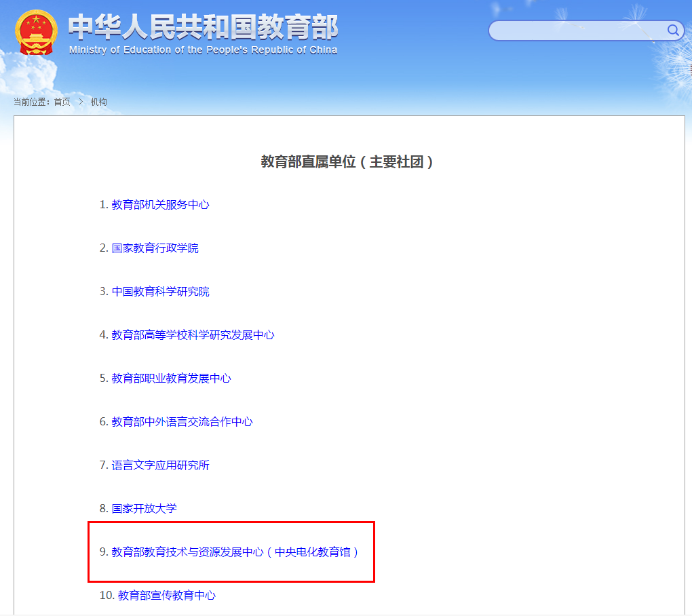Click the breadcrumb separator chevron

(x=79, y=102)
